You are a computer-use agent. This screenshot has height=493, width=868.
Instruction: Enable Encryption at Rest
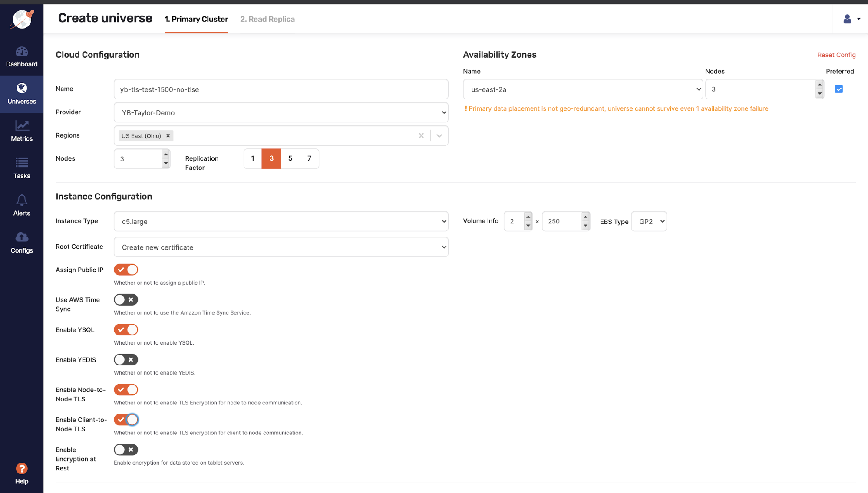coord(125,449)
